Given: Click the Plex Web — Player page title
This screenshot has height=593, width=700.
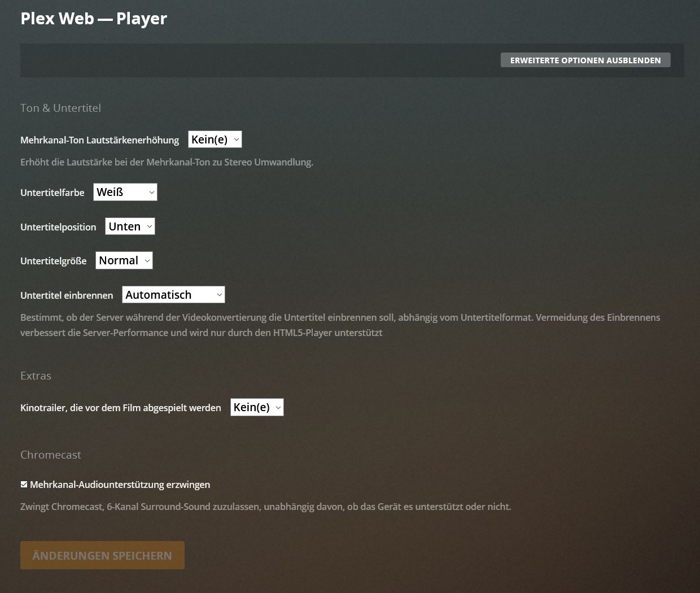Looking at the screenshot, I should click(x=94, y=19).
